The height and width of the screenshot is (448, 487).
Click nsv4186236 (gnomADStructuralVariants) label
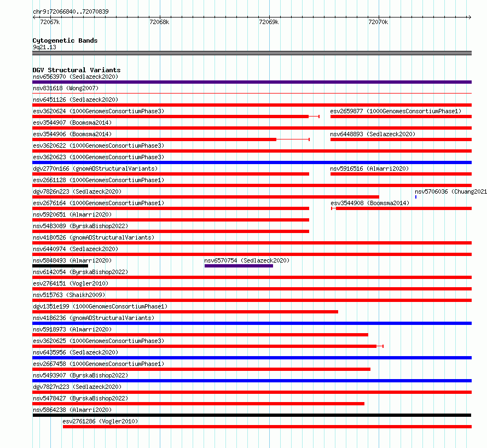pos(94,318)
